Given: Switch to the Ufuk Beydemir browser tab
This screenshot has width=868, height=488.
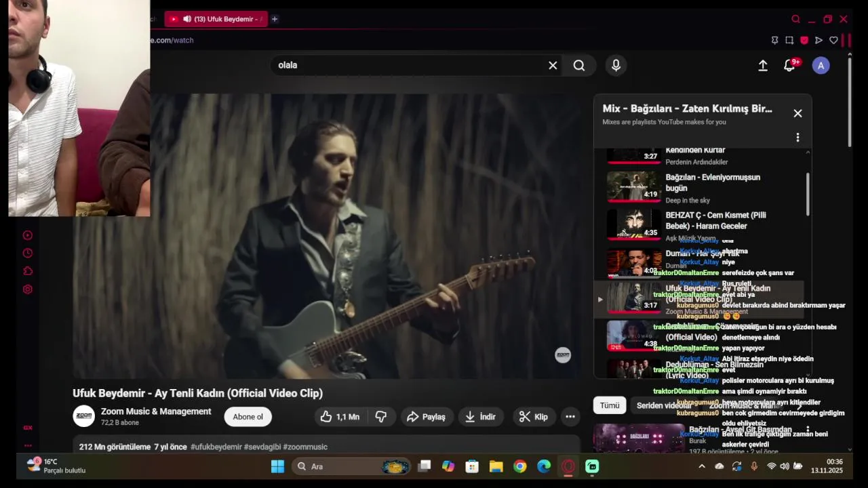Looking at the screenshot, I should [x=216, y=19].
